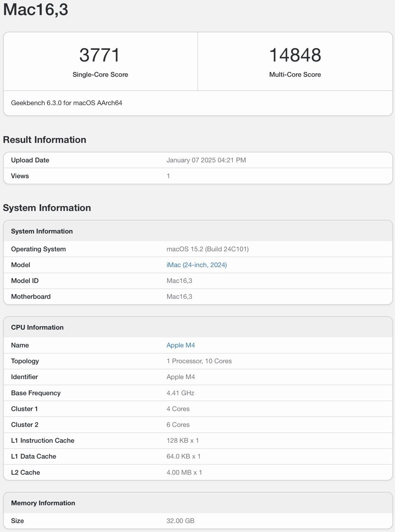Click the Memory Information table header

[x=43, y=503]
